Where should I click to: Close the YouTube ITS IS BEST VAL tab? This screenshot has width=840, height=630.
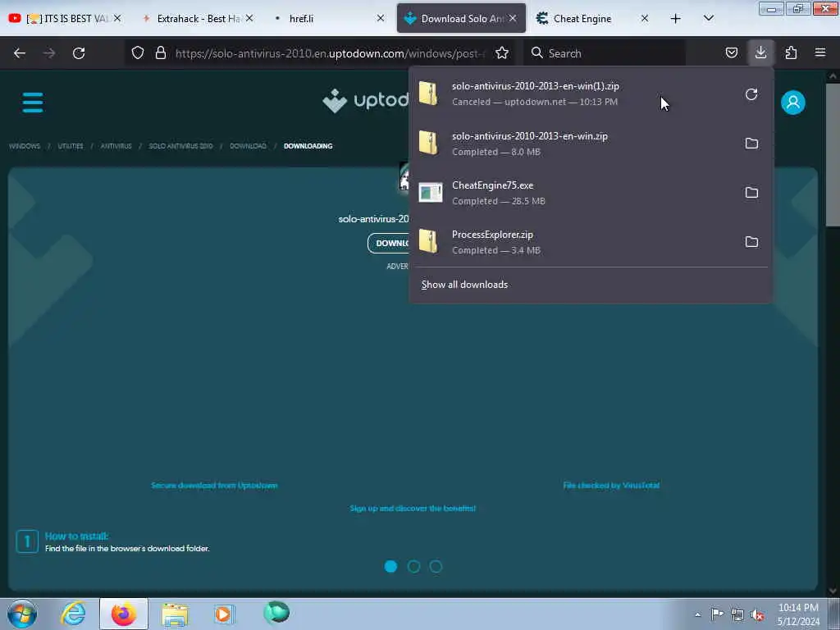click(117, 18)
